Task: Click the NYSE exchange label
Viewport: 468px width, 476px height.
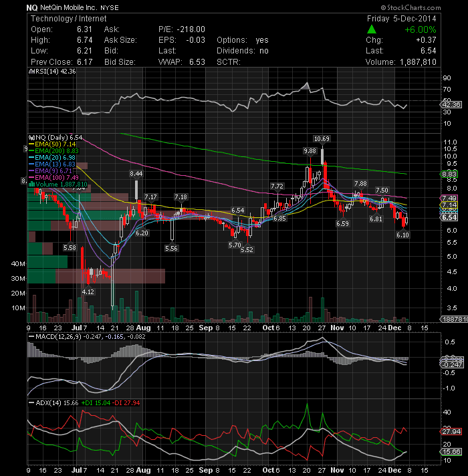Action: click(x=110, y=8)
